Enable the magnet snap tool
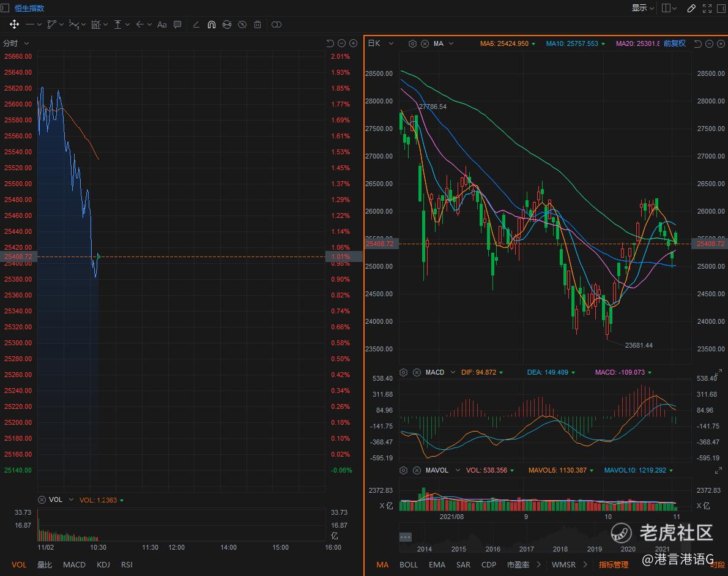The height and width of the screenshot is (576, 728). [x=212, y=24]
